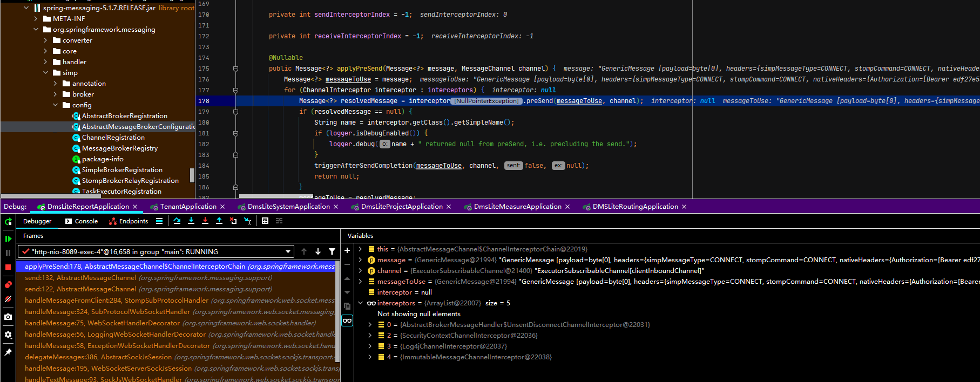Expand ImmutableMessageChannelInterceptor element
980x382 pixels.
(x=370, y=357)
